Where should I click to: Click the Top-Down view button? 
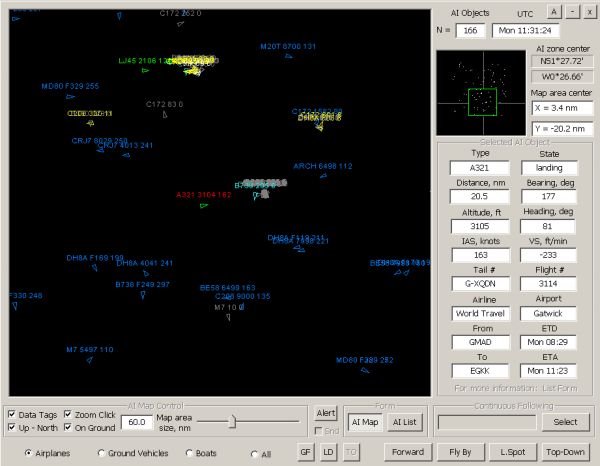(566, 452)
